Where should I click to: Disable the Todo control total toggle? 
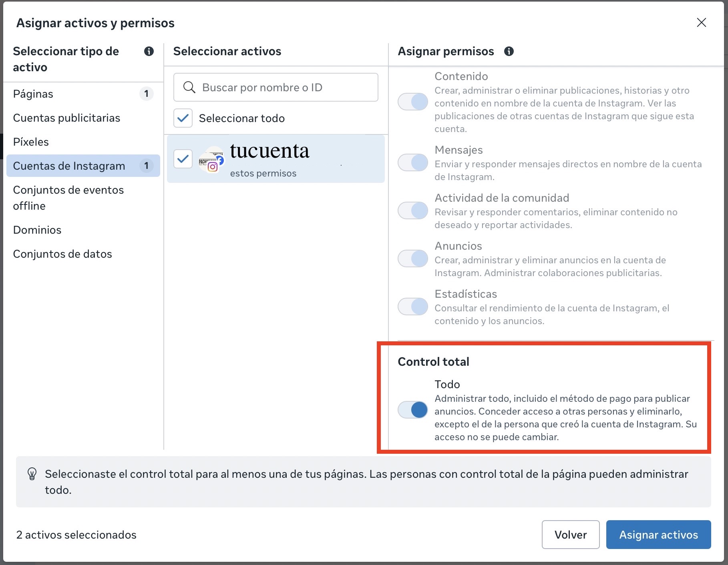tap(413, 410)
